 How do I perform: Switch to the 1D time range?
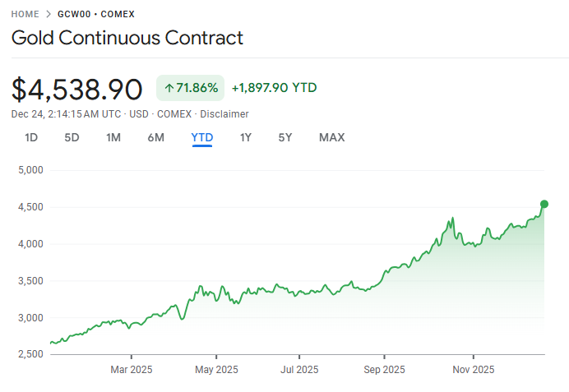click(x=31, y=137)
